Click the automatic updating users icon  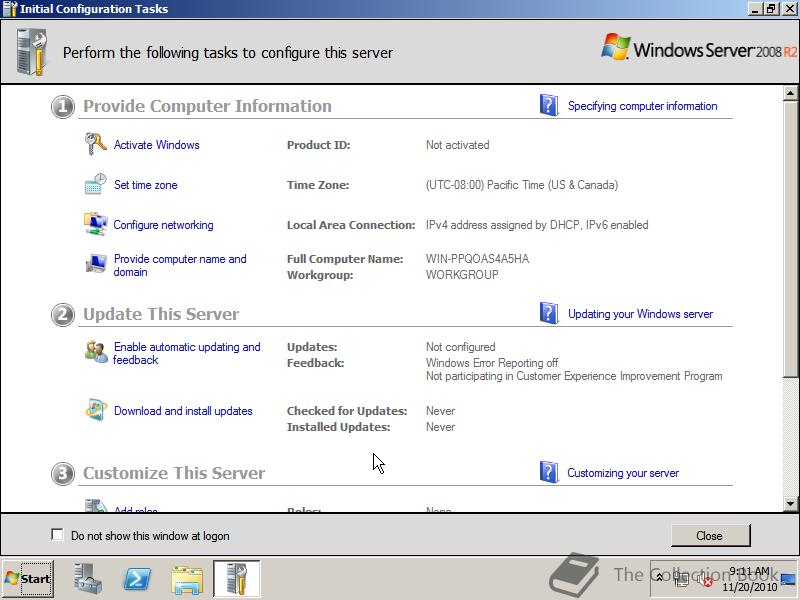coord(96,352)
